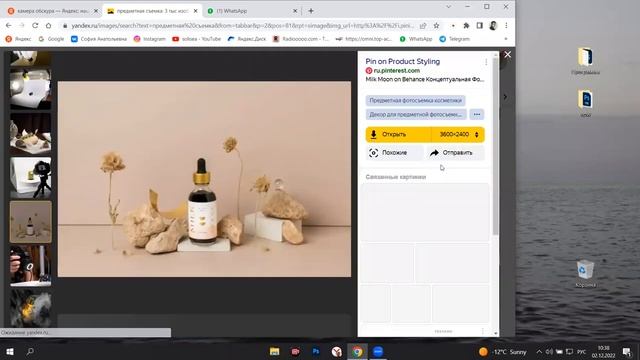
Task: Open the Telegram bookmark
Action: click(x=455, y=39)
